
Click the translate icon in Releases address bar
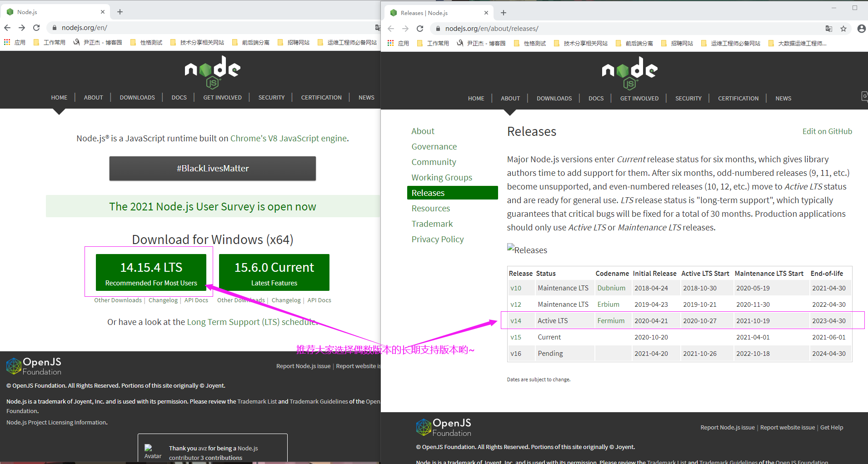point(829,29)
